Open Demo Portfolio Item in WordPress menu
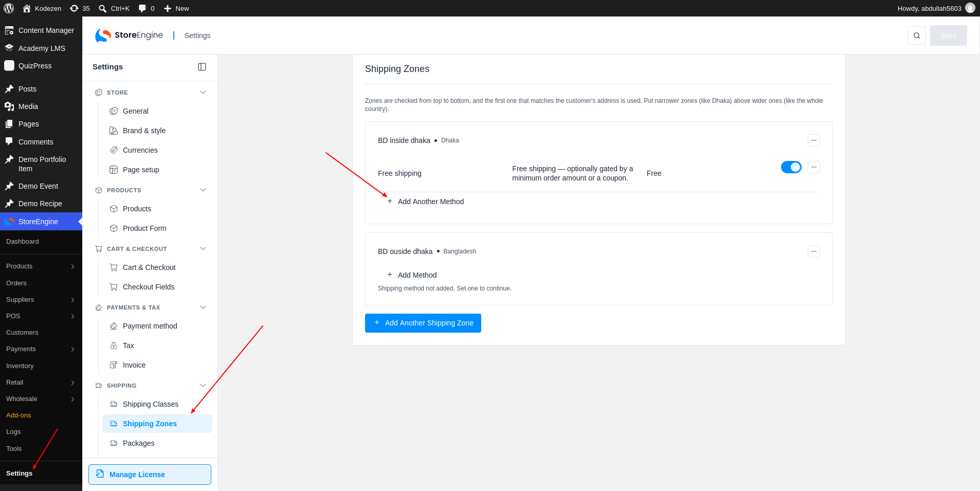This screenshot has width=980, height=491. (x=41, y=164)
